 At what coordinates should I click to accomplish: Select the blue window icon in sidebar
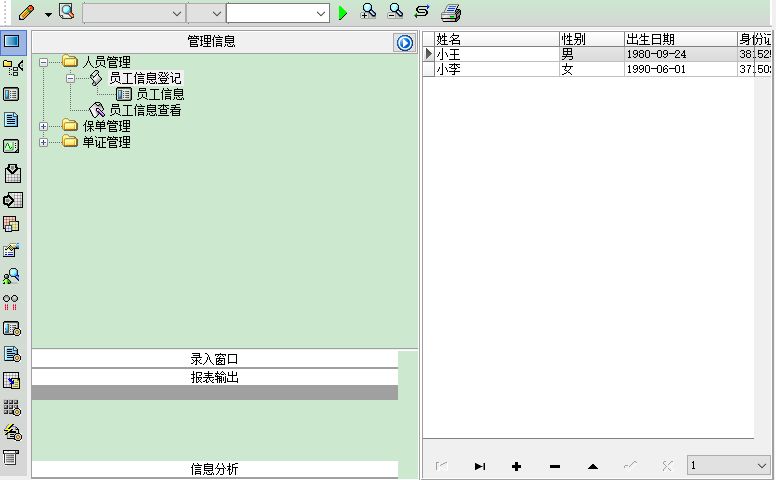point(11,41)
